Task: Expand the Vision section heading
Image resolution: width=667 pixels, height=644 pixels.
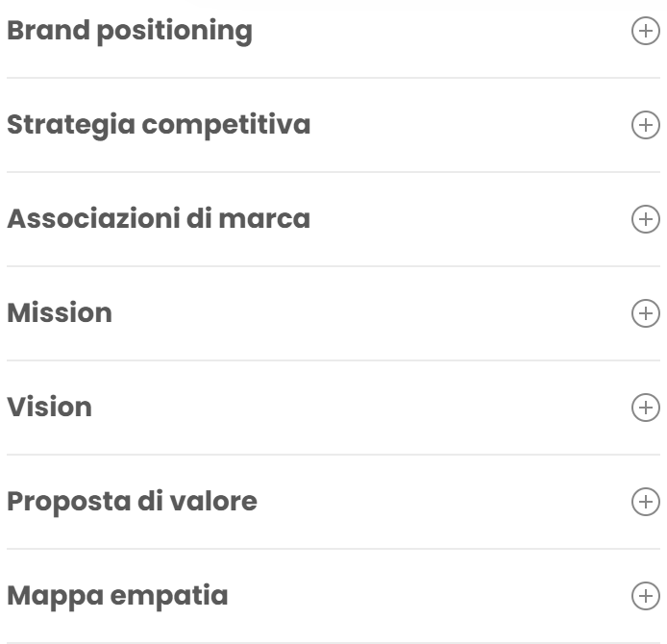Action: click(x=50, y=408)
